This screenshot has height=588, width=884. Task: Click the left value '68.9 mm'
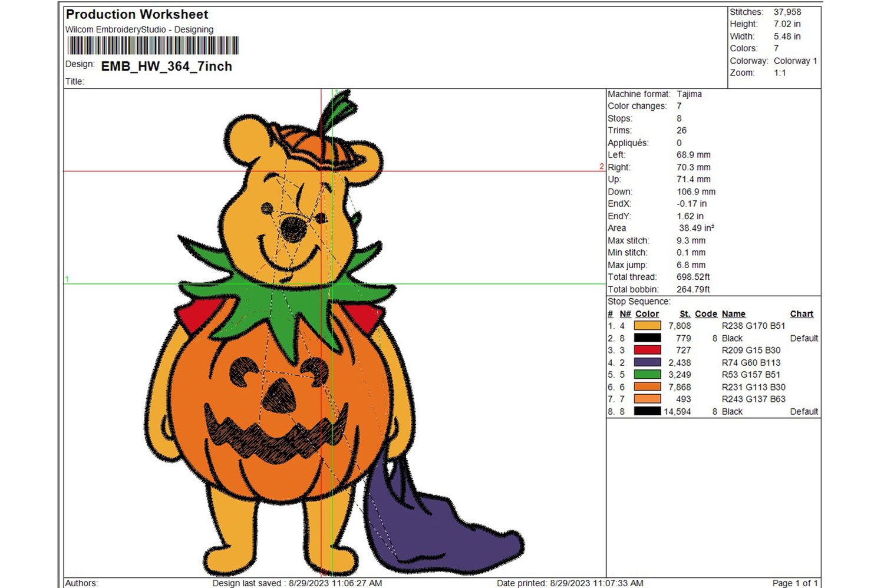[694, 155]
